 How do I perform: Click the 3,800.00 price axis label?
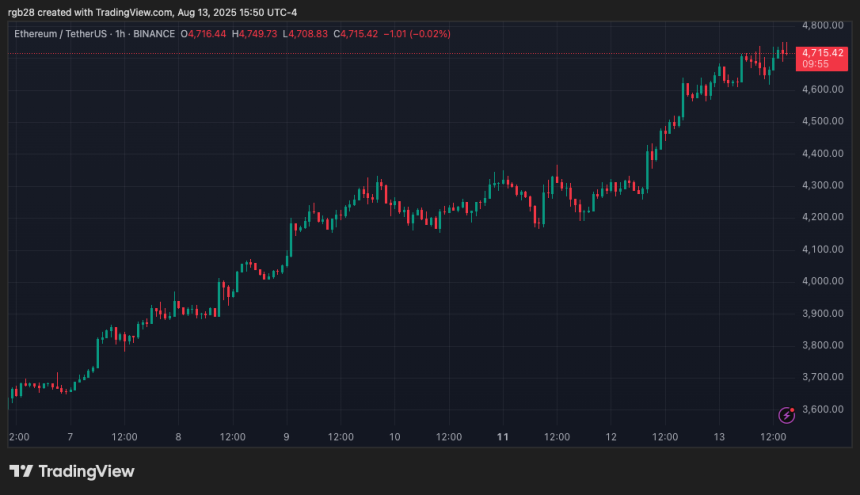(823, 345)
